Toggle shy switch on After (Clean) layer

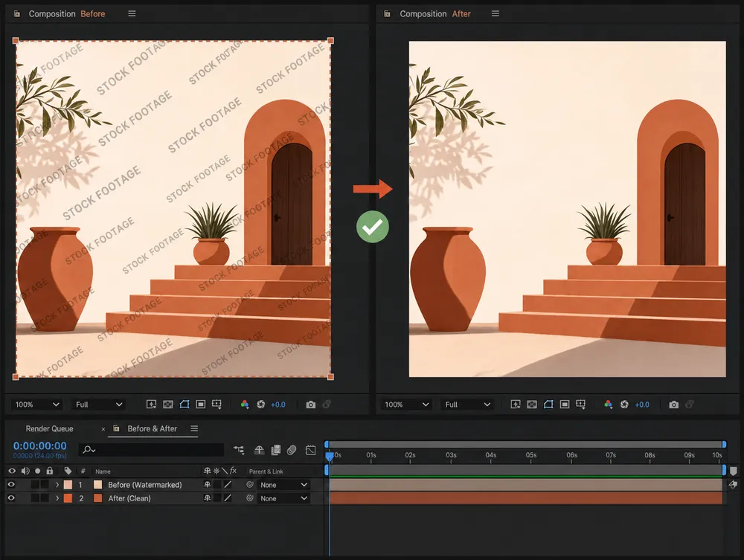[208, 498]
